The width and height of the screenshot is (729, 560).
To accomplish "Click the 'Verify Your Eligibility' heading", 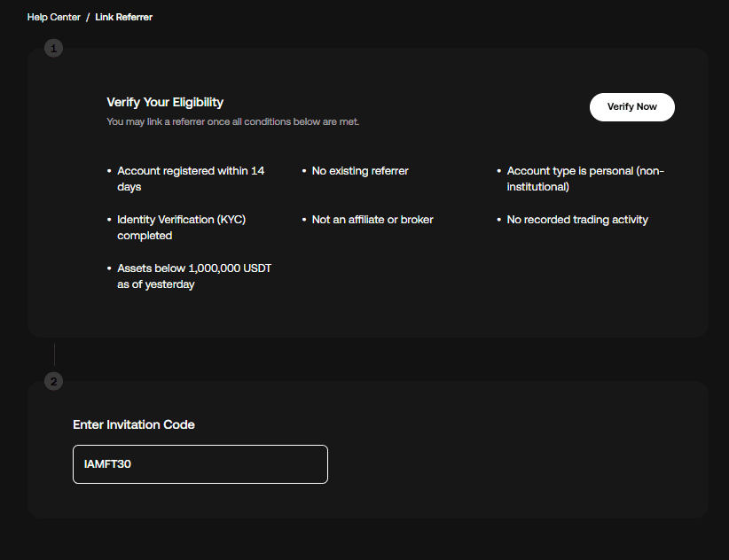I will (165, 102).
